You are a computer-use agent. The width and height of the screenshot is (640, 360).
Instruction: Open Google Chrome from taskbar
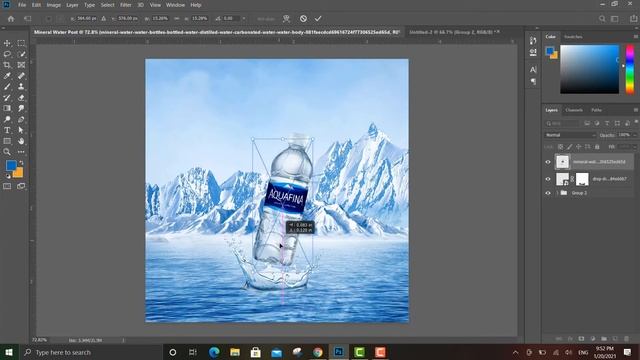(x=318, y=352)
